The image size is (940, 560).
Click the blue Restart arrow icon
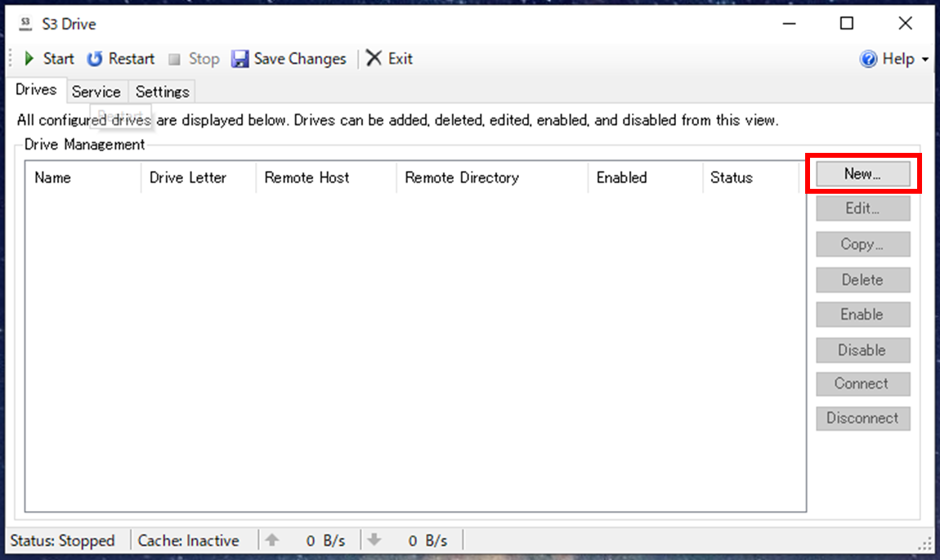pos(95,59)
